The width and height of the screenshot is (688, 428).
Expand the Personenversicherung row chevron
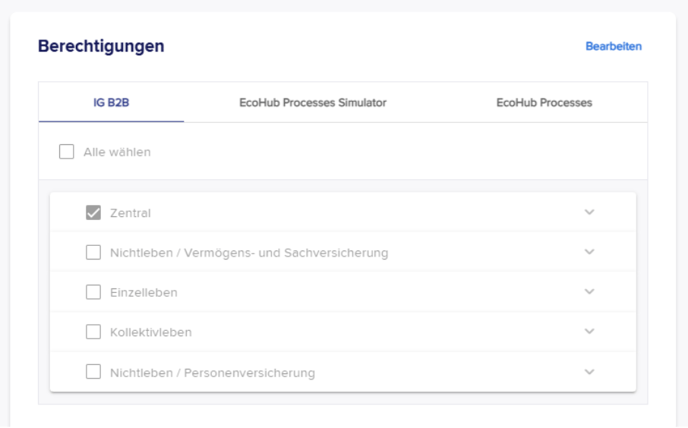pos(589,372)
